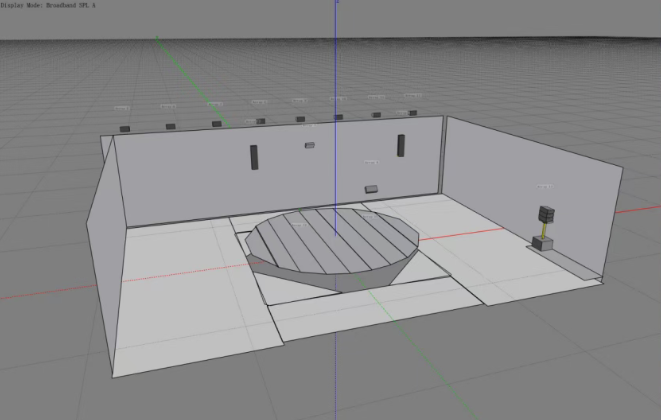Click the green axis line behind the room
Viewport: 661px width, 420px height.
(x=190, y=71)
